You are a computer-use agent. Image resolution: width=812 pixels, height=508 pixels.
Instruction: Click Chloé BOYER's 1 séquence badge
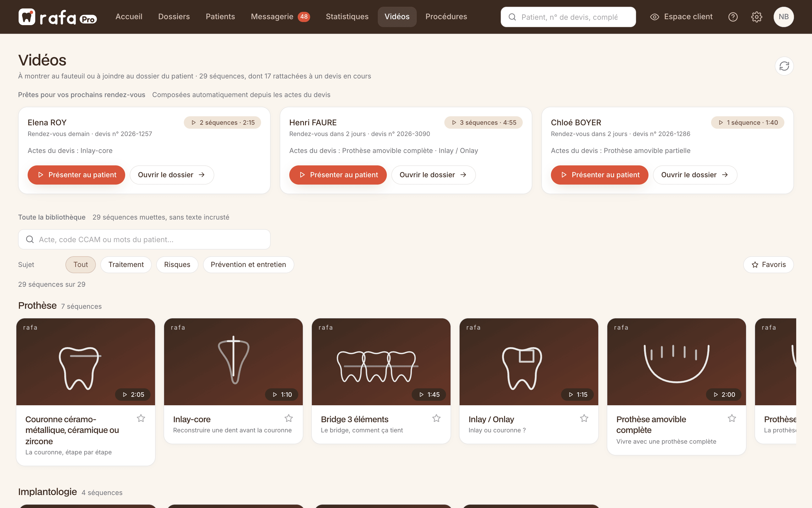click(748, 123)
